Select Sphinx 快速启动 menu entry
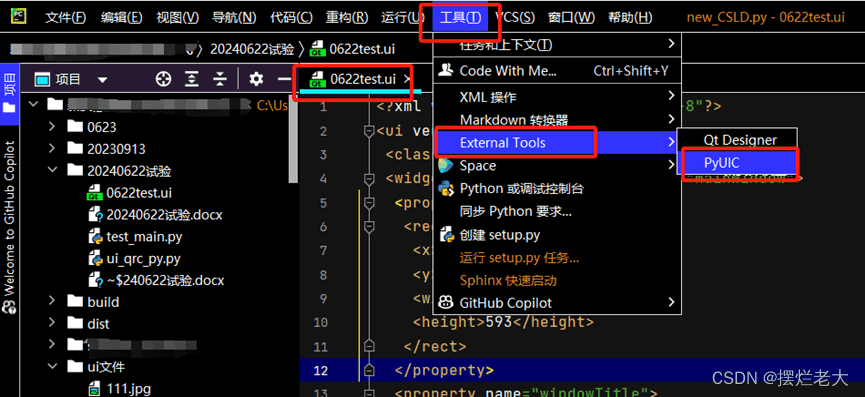 click(556, 281)
